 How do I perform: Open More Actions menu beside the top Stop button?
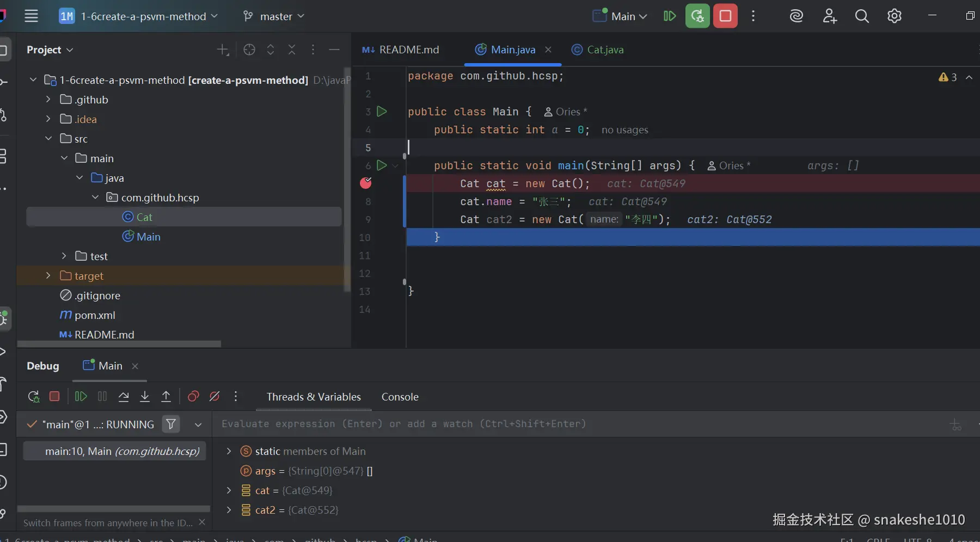click(x=754, y=16)
